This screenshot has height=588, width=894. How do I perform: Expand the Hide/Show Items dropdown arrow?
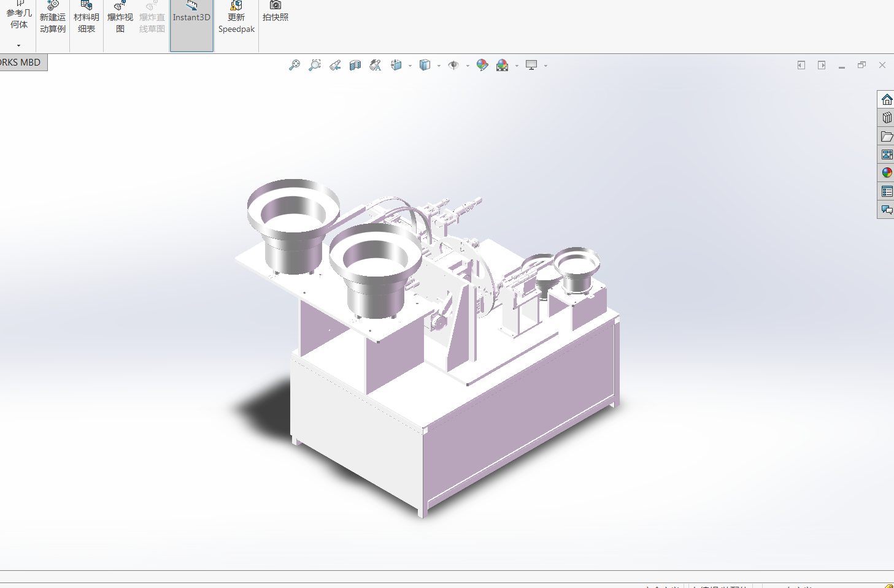468,66
